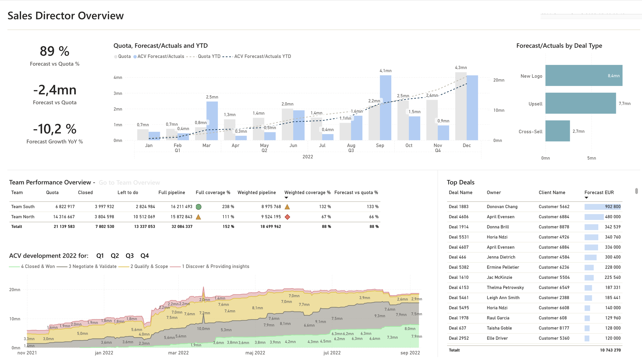Sort by Weighted coverage % column arrow
The width and height of the screenshot is (642, 364).
point(286,198)
